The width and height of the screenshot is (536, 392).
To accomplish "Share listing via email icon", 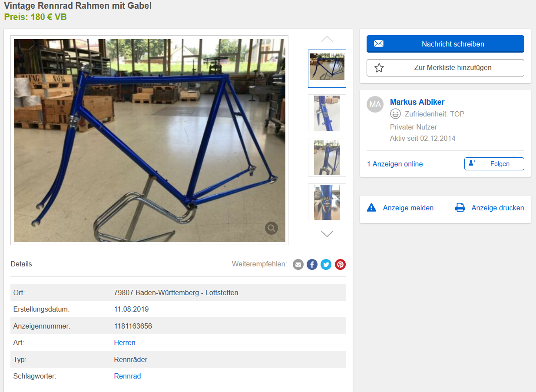I will point(298,264).
